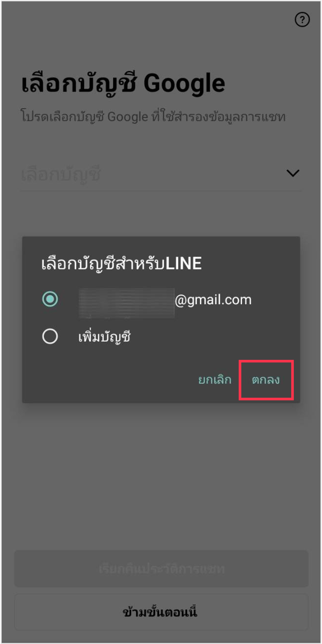
Task: Tap the underline beneath the เลือกบัญชี field
Action: coord(161,191)
